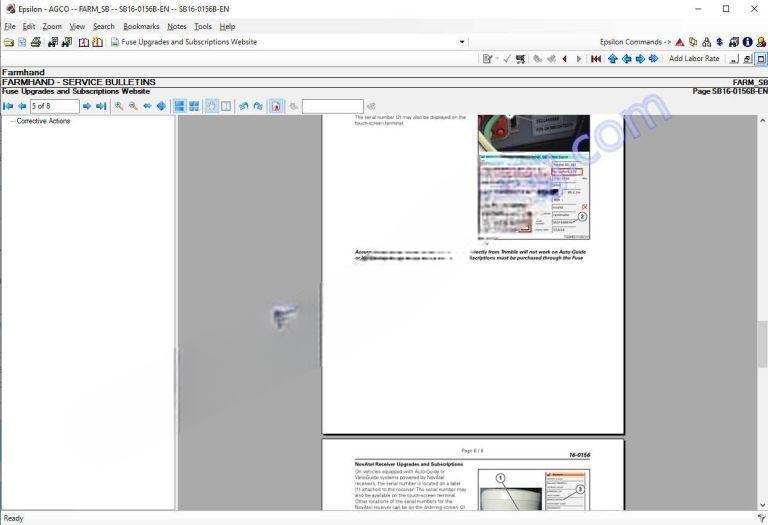The height and width of the screenshot is (525, 768).
Task: Click the fit width icon
Action: pyautogui.click(x=147, y=106)
